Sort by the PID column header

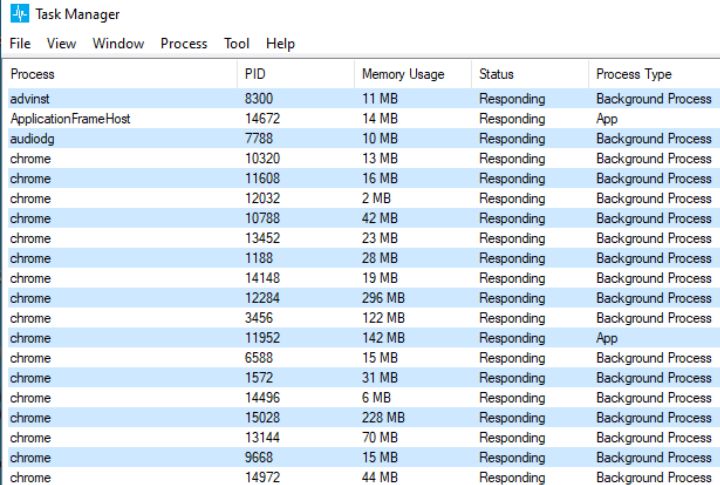tap(255, 74)
